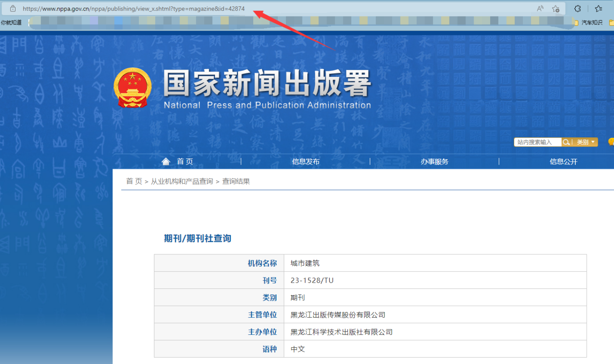The image size is (614, 364).
Task: Click the 刊号 label cell
Action: (219, 280)
